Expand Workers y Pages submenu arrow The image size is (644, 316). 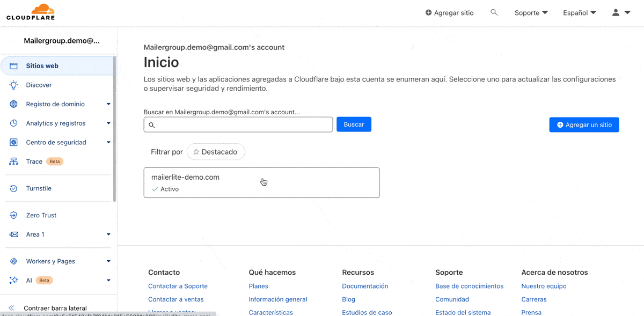click(108, 261)
